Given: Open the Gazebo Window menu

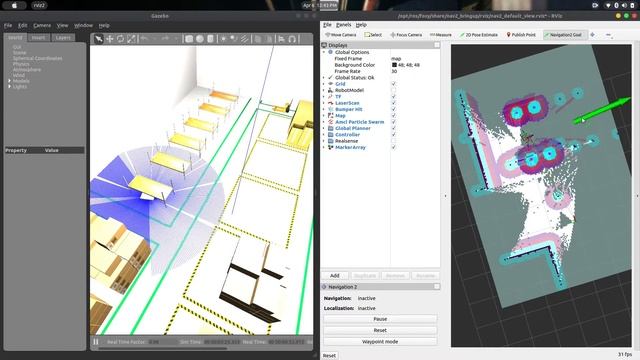Looking at the screenshot, I should coord(83,25).
